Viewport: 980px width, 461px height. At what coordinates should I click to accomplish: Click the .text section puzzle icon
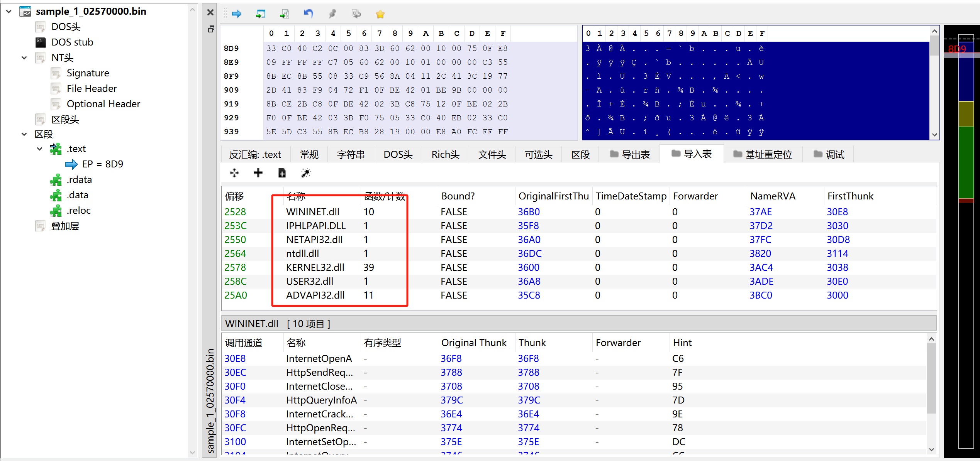point(56,149)
